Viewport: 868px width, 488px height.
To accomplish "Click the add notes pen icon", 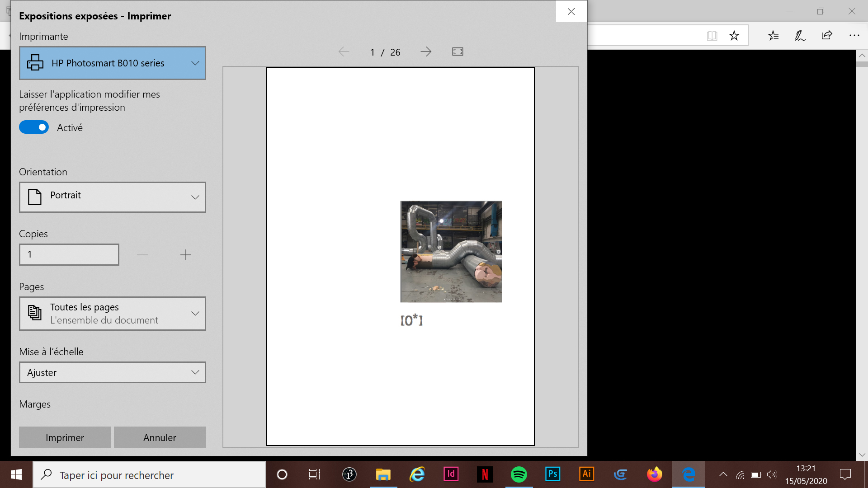I will tap(800, 35).
